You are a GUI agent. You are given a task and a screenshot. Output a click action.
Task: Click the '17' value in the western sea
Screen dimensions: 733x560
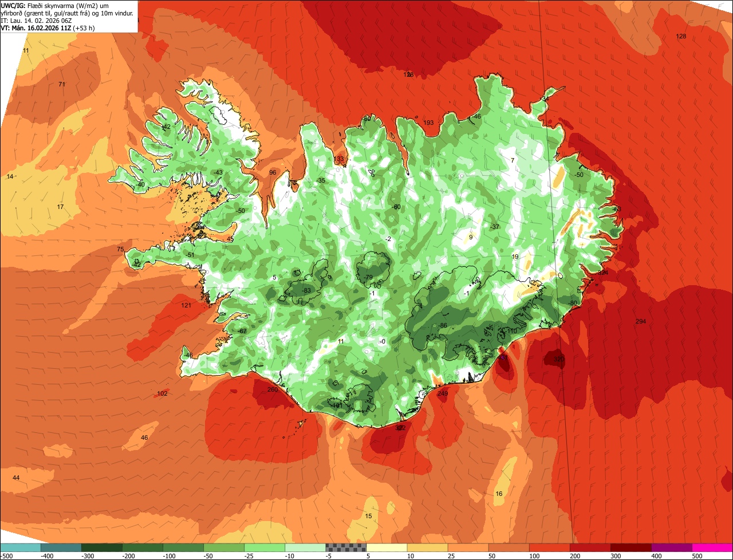[61, 207]
